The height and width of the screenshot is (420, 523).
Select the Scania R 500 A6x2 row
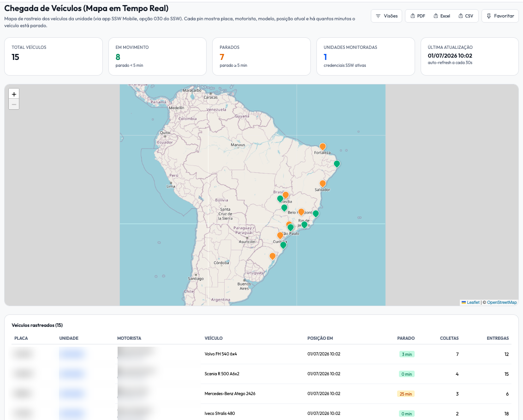pyautogui.click(x=261, y=374)
